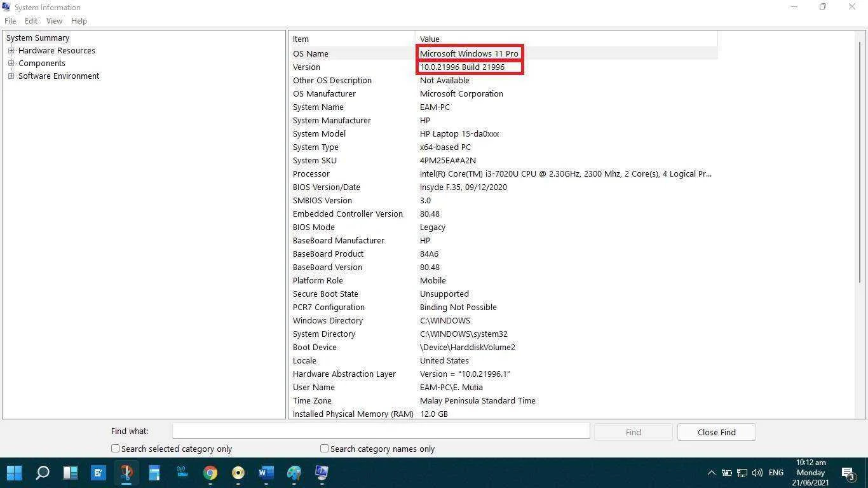Select 'Microsoft Corporation' value

[x=461, y=94]
